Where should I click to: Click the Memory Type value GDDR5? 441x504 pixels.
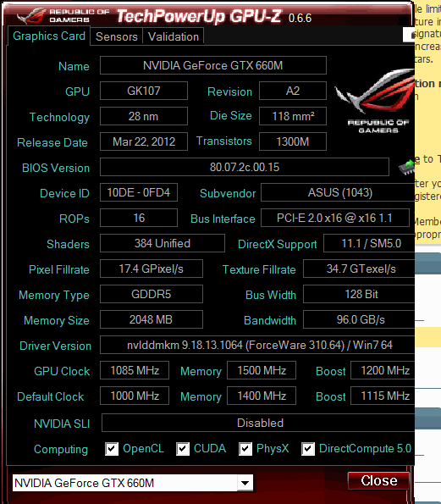point(152,294)
